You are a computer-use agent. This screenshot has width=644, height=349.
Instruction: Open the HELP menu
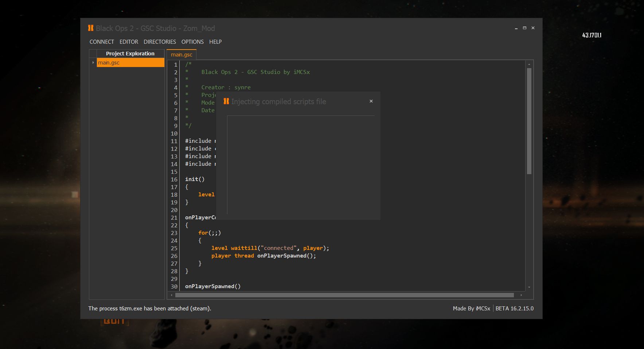point(215,42)
